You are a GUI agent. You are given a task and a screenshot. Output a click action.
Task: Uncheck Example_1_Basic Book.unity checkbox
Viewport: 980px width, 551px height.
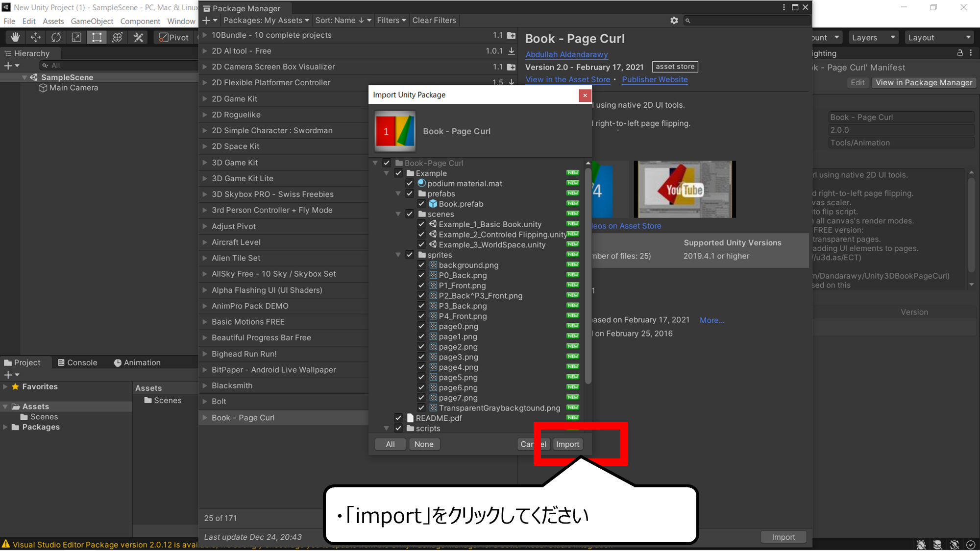tap(421, 224)
